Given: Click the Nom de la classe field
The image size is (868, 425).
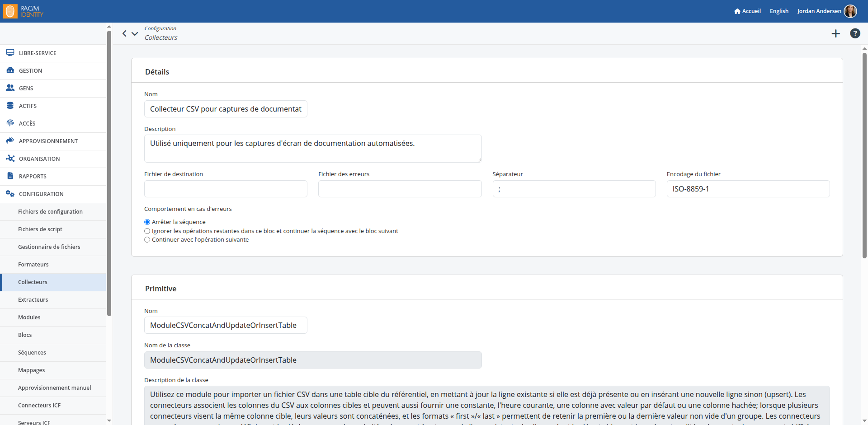Looking at the screenshot, I should 313,360.
